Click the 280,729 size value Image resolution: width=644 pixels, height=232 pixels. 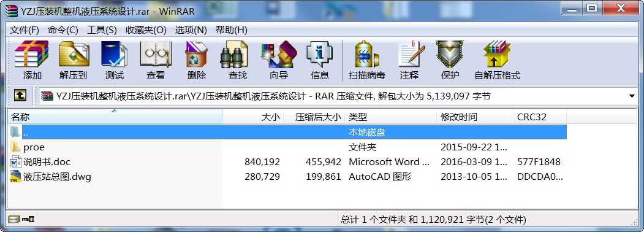pos(262,177)
